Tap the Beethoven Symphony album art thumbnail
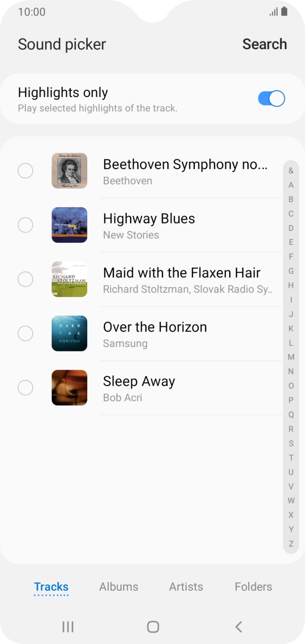305x644 pixels. (69, 171)
